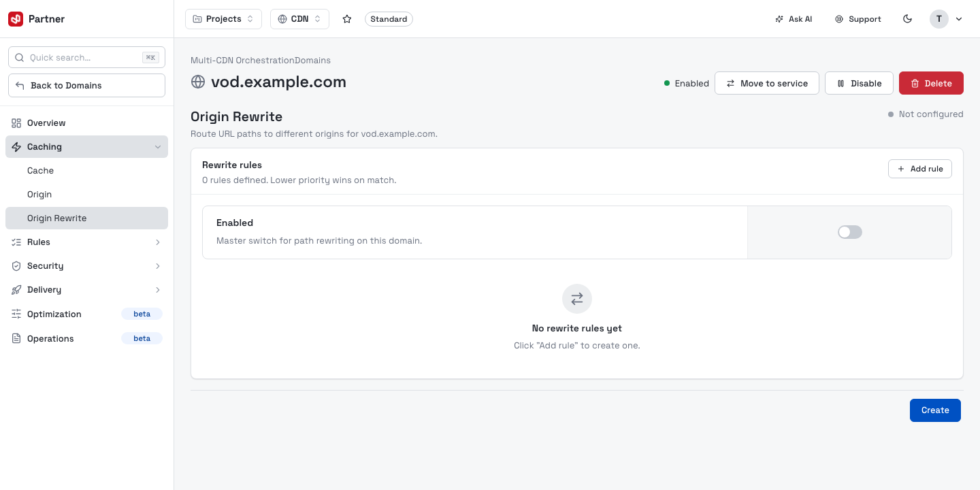Click the Add rule button

point(920,169)
